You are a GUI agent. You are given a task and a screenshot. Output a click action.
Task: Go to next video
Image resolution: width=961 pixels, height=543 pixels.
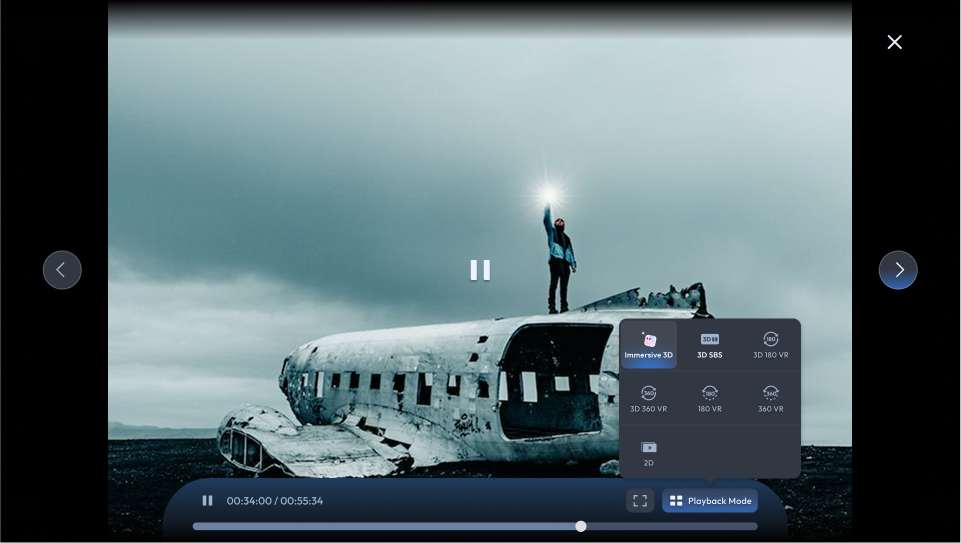(898, 270)
